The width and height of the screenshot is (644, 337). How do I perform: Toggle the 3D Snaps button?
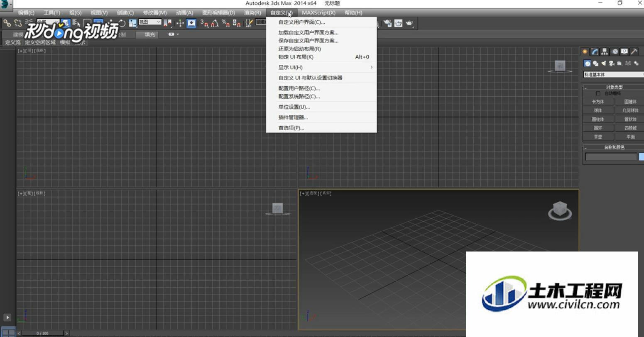[204, 23]
